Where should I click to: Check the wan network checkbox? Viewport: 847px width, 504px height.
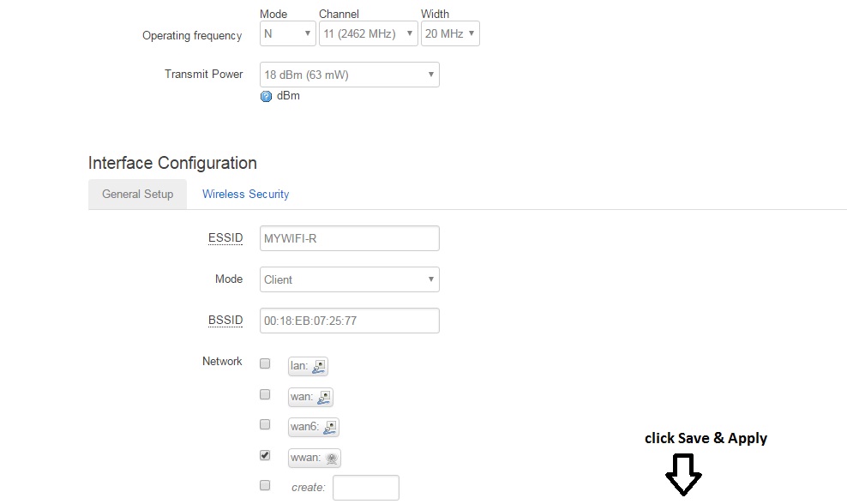[x=265, y=394]
